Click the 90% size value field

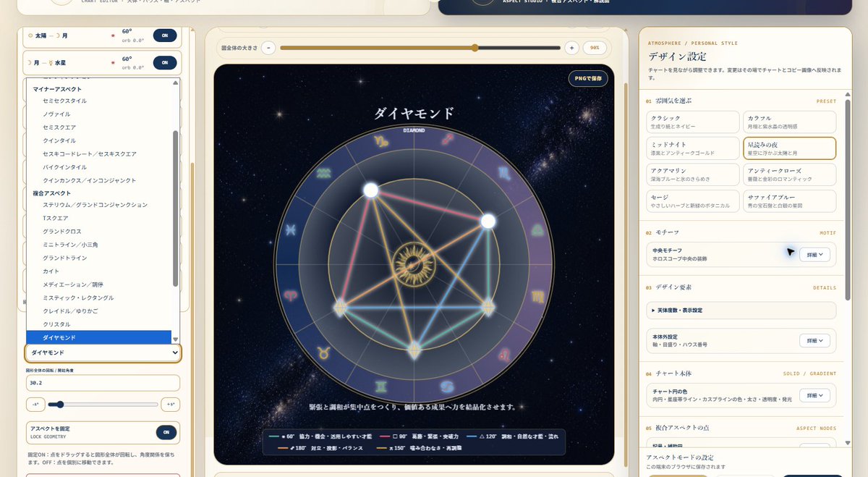(595, 48)
